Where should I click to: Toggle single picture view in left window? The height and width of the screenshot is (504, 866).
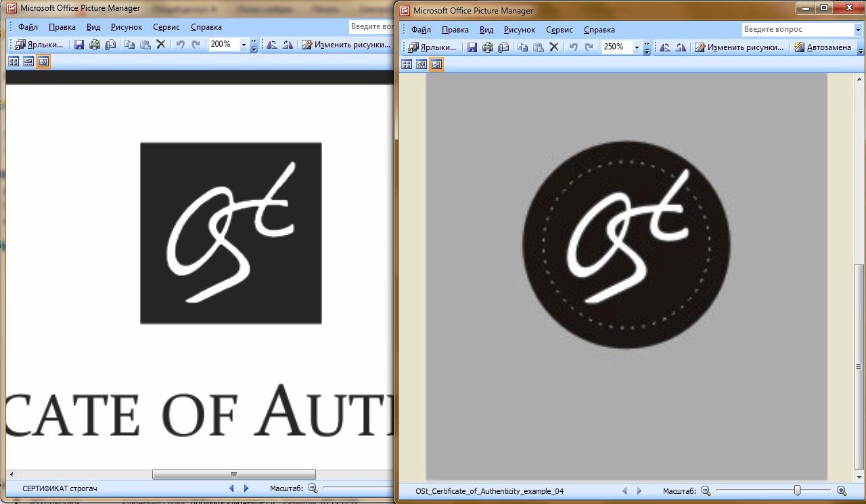pyautogui.click(x=43, y=62)
